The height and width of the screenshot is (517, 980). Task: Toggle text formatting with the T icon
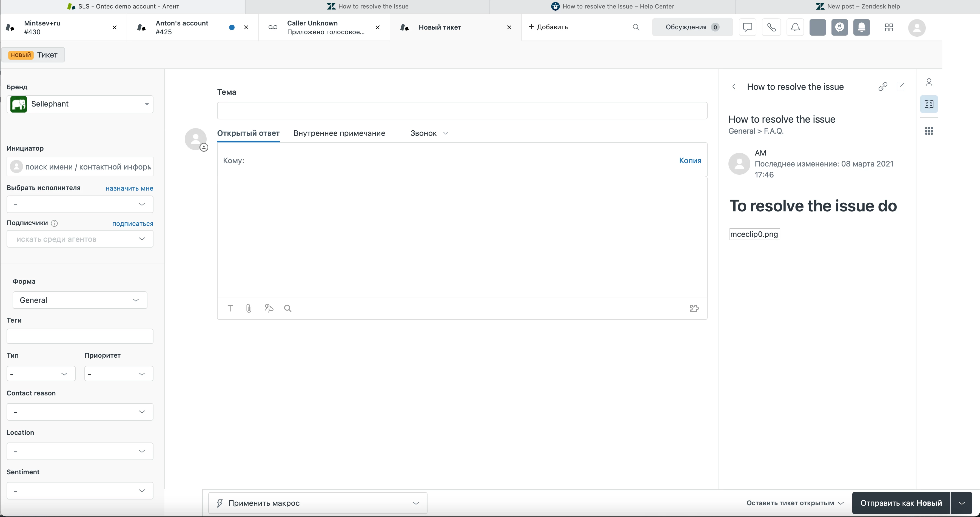coord(230,308)
